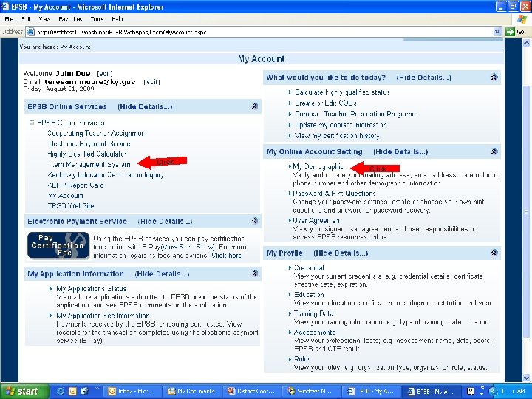Viewport: 532px width, 399px height.
Task: Click Update my contact information
Action: (341, 125)
